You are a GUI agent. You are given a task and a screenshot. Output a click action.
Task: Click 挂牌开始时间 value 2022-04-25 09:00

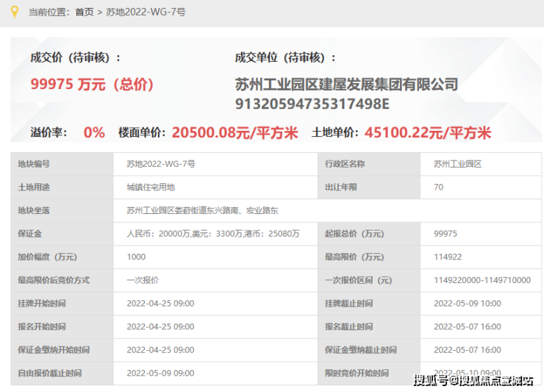pyautogui.click(x=160, y=304)
